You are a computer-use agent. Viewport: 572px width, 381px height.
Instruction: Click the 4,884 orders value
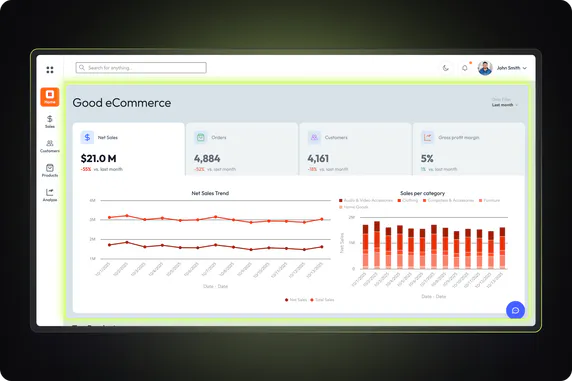[207, 159]
